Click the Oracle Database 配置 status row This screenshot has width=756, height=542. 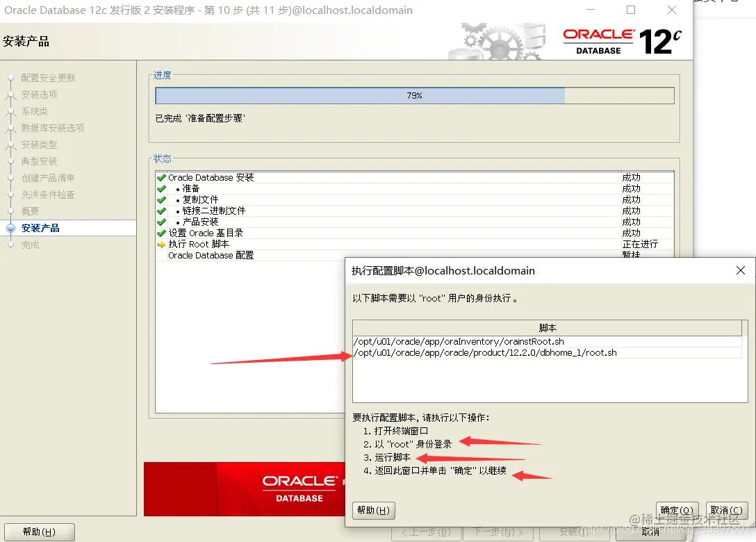415,256
